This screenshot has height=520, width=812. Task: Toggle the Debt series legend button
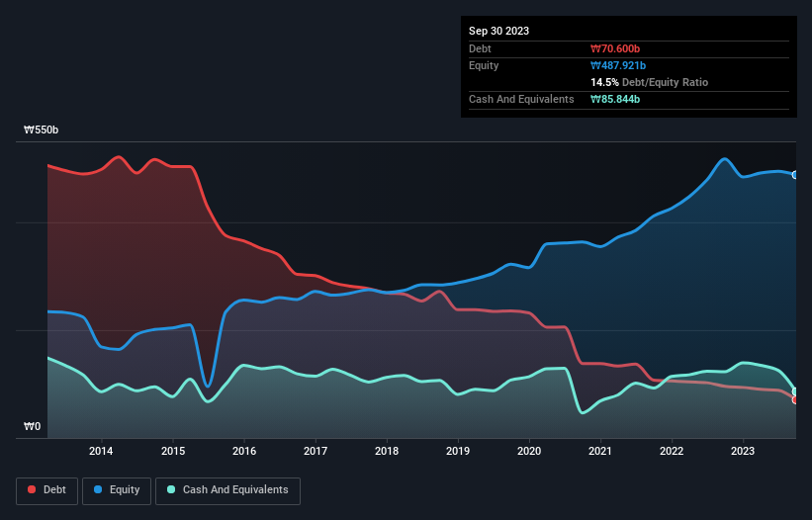(46, 490)
